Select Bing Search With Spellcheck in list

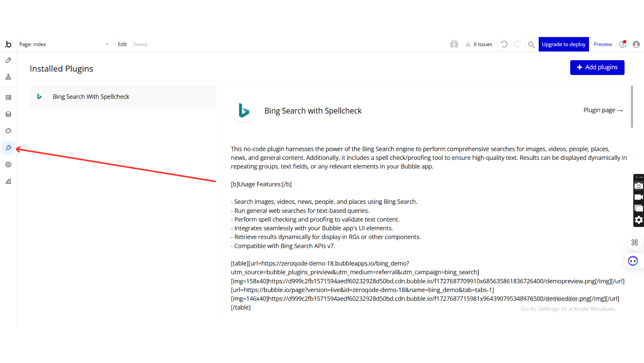pos(123,97)
